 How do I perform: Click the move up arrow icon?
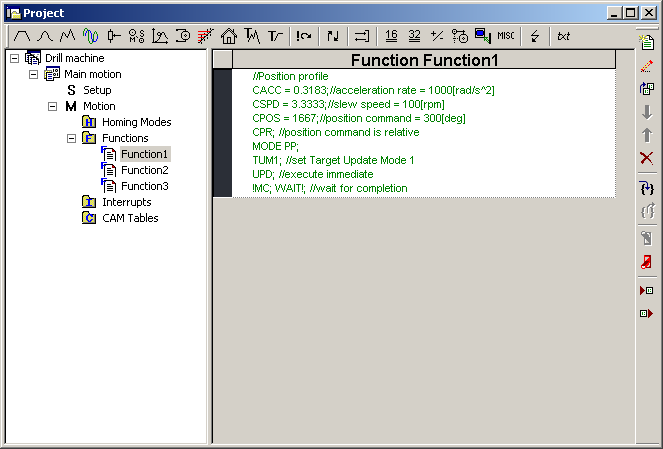point(647,135)
